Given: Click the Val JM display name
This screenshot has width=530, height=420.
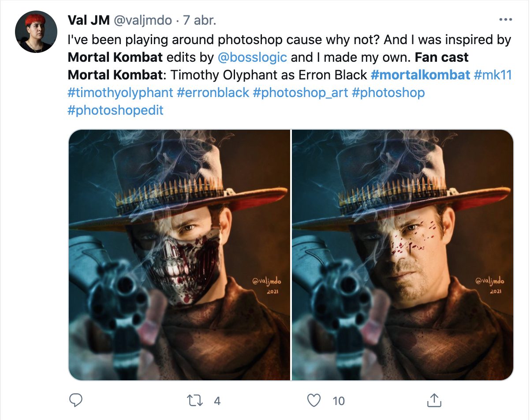Looking at the screenshot, I should coord(89,20).
